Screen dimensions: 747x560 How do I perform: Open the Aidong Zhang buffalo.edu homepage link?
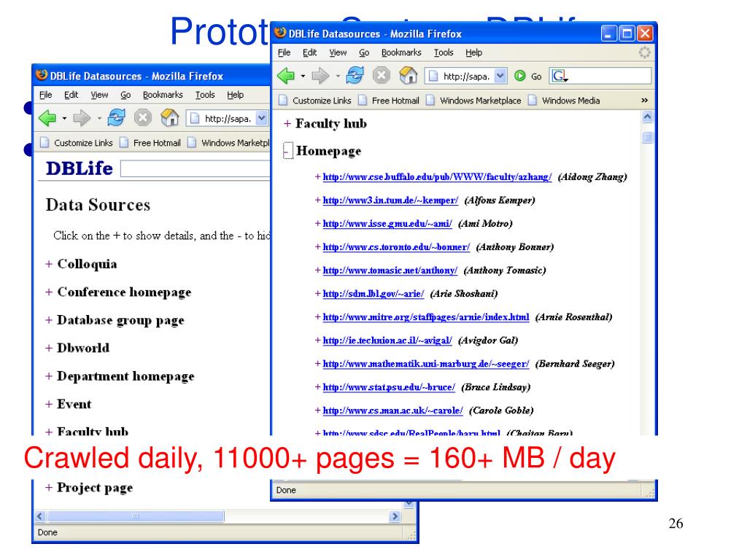[x=437, y=176]
